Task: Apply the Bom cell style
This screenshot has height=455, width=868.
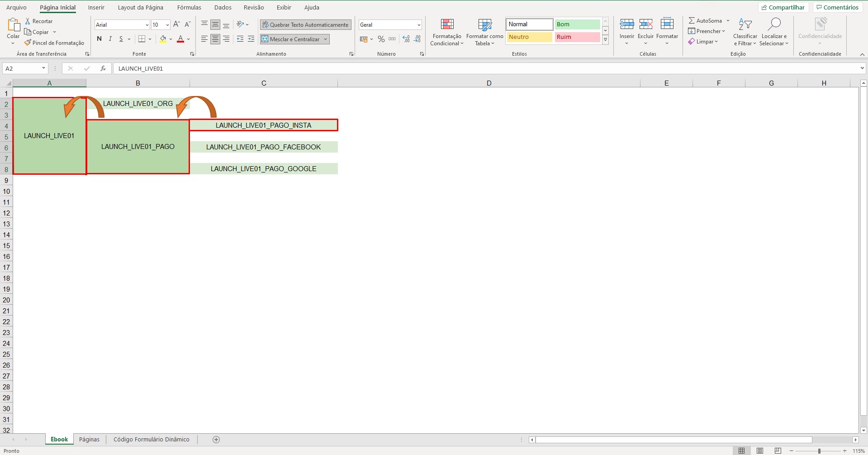Action: click(577, 24)
